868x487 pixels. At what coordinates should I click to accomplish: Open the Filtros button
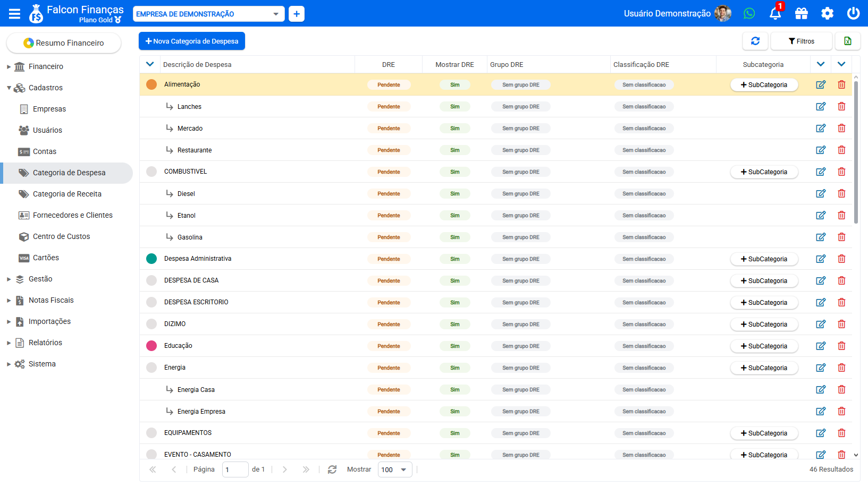(802, 41)
